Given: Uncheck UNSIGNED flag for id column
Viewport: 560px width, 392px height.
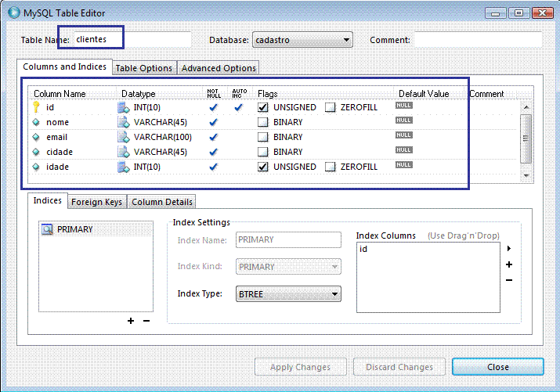Looking at the screenshot, I should pos(263,107).
